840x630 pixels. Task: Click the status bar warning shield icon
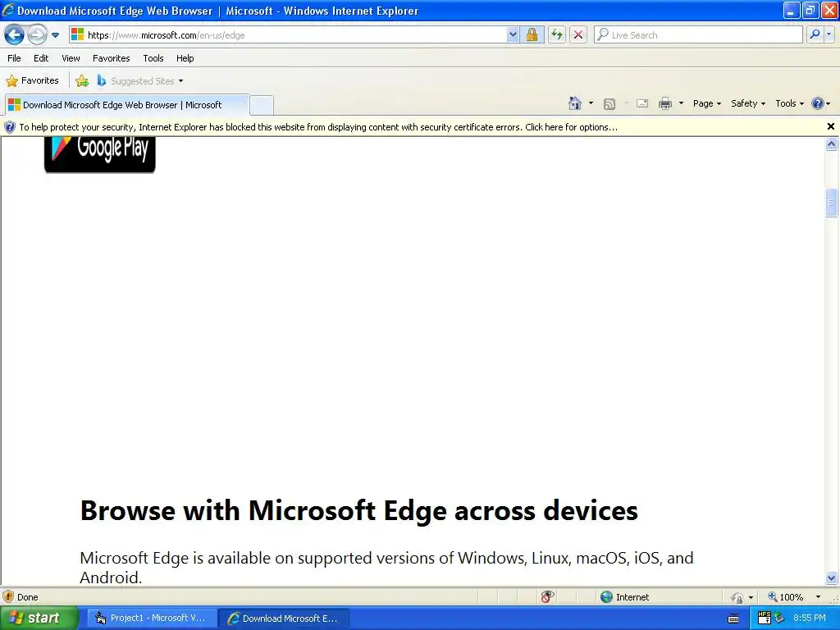pos(8,597)
